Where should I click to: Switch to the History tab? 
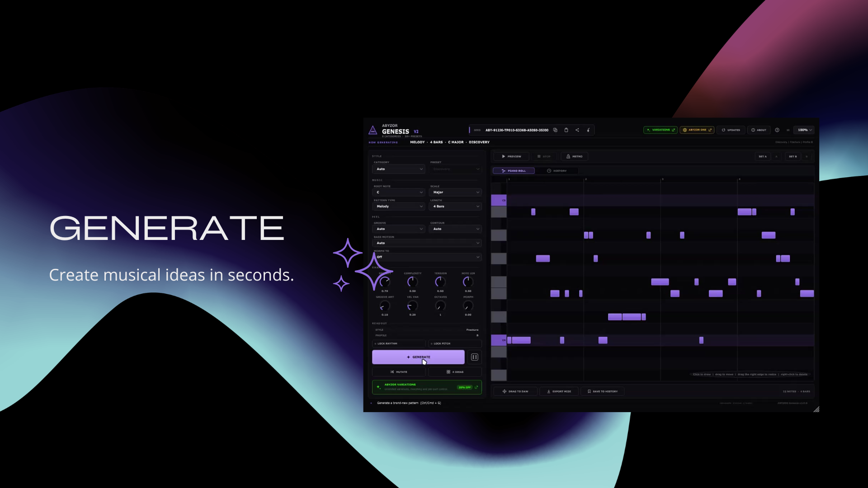pos(557,171)
